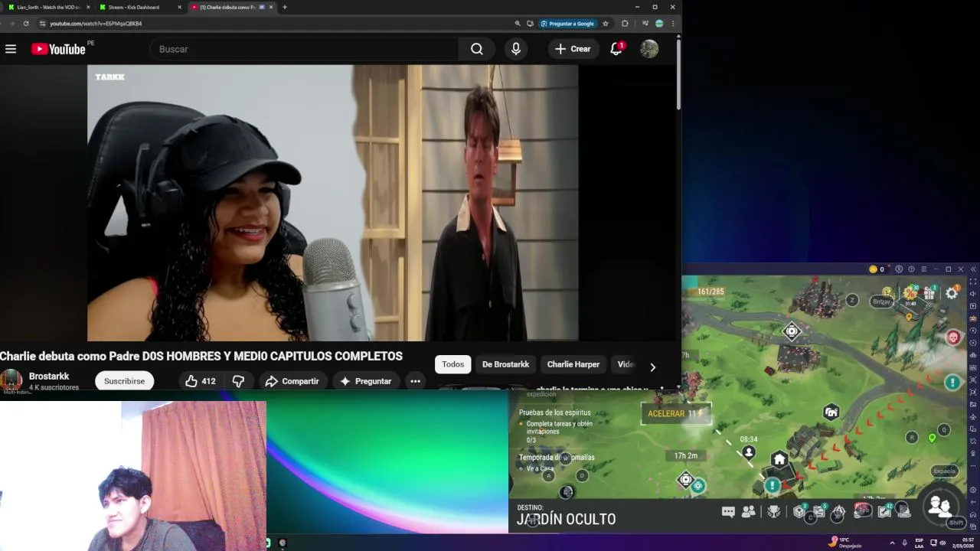Collapse the emulator sidebar double chevron
Screen dimensions: 980x551
[x=973, y=269]
